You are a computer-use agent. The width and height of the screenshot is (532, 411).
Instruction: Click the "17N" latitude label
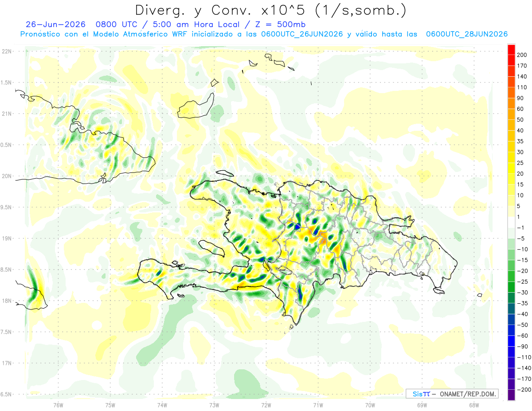7,363
